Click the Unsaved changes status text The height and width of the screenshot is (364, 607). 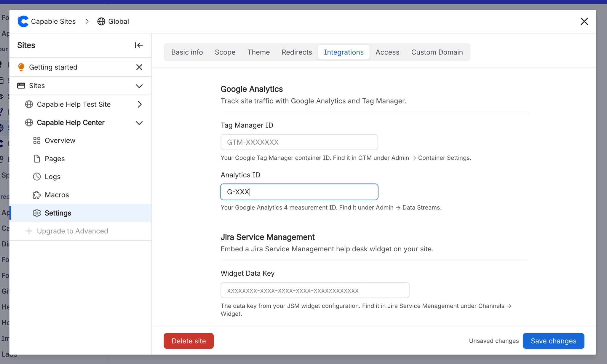pos(494,341)
